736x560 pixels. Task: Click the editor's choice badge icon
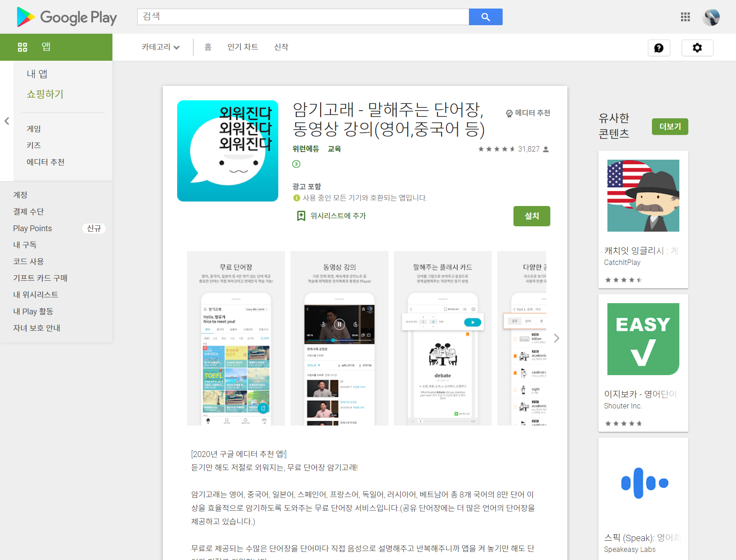[x=509, y=113]
